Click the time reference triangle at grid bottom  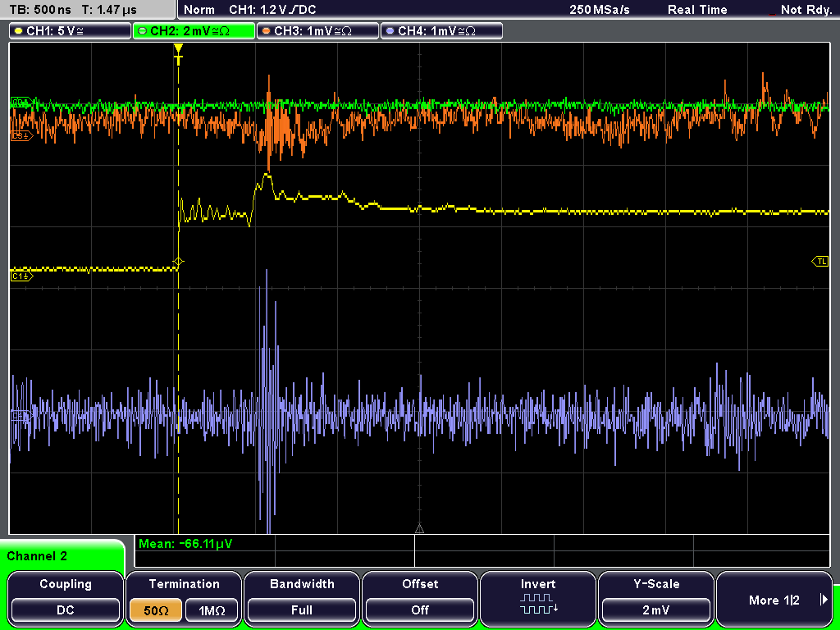point(419,529)
